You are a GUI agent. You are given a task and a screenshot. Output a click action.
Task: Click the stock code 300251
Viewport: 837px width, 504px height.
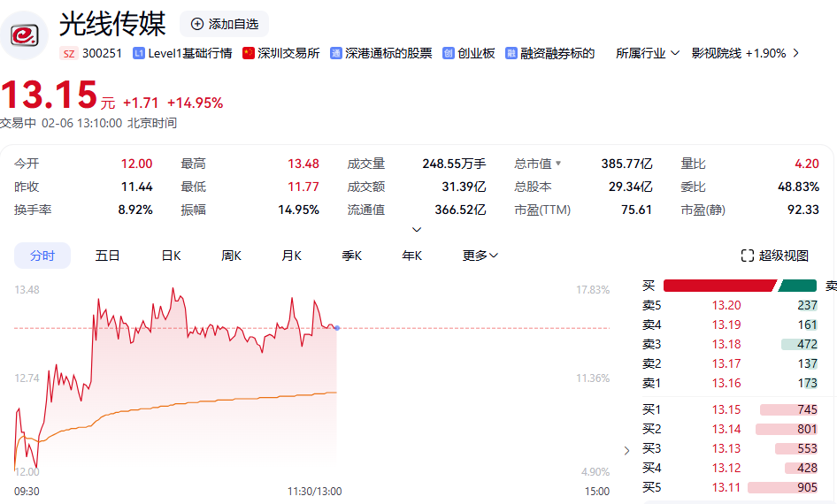[x=102, y=53]
